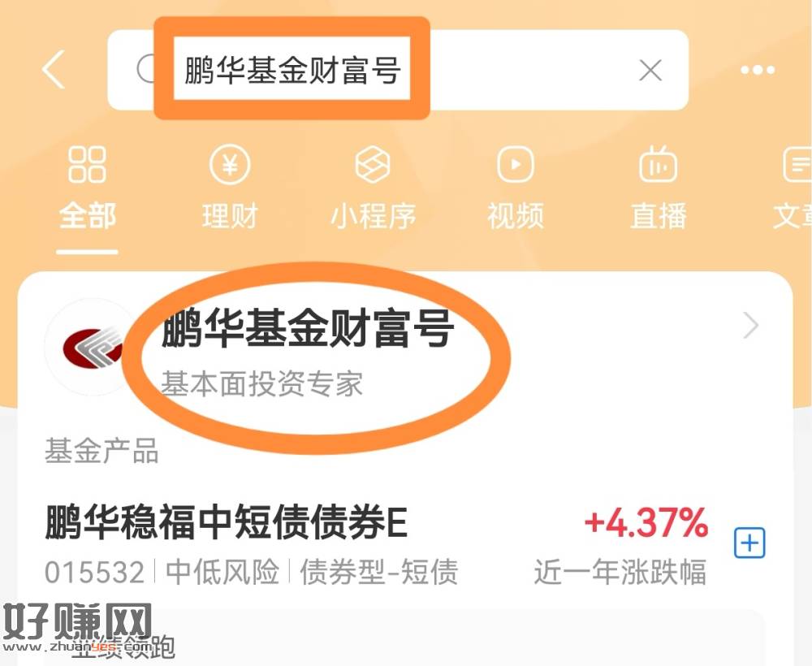Switch to the 理财 tab
This screenshot has width=812, height=666.
pos(230,216)
